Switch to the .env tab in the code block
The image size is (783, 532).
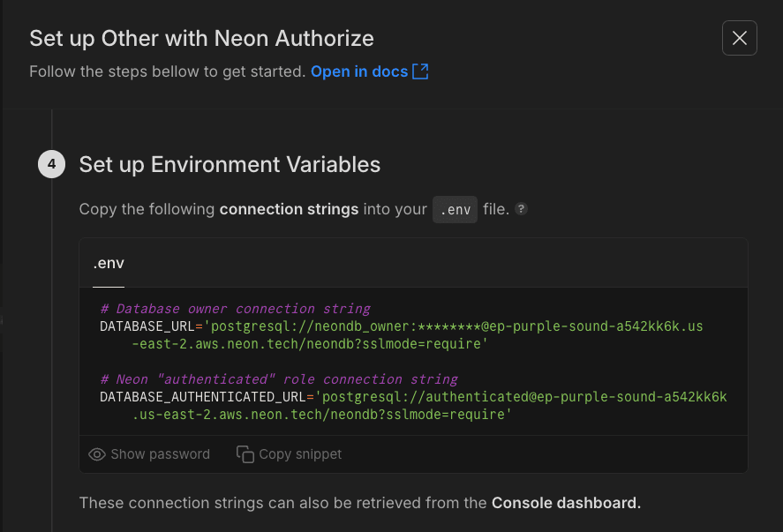[x=108, y=262]
